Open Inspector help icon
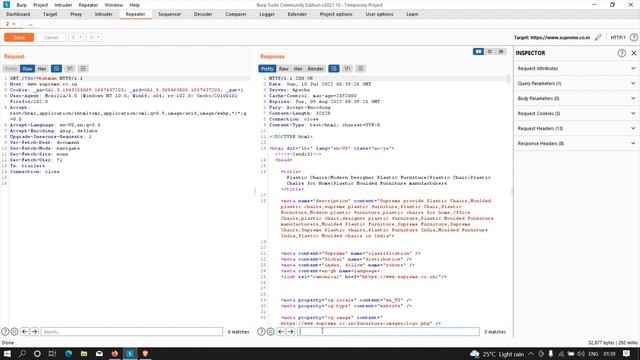Screen dimensions: 640x360 tap(621, 53)
